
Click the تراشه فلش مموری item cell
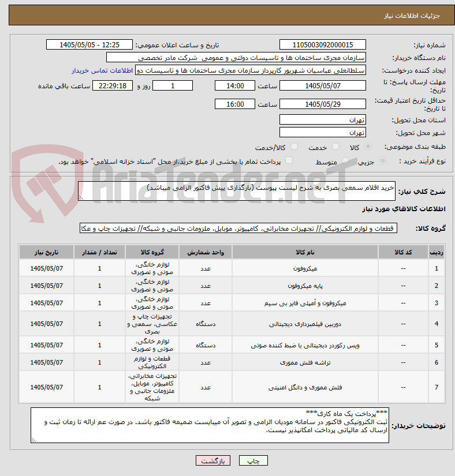coord(305,362)
